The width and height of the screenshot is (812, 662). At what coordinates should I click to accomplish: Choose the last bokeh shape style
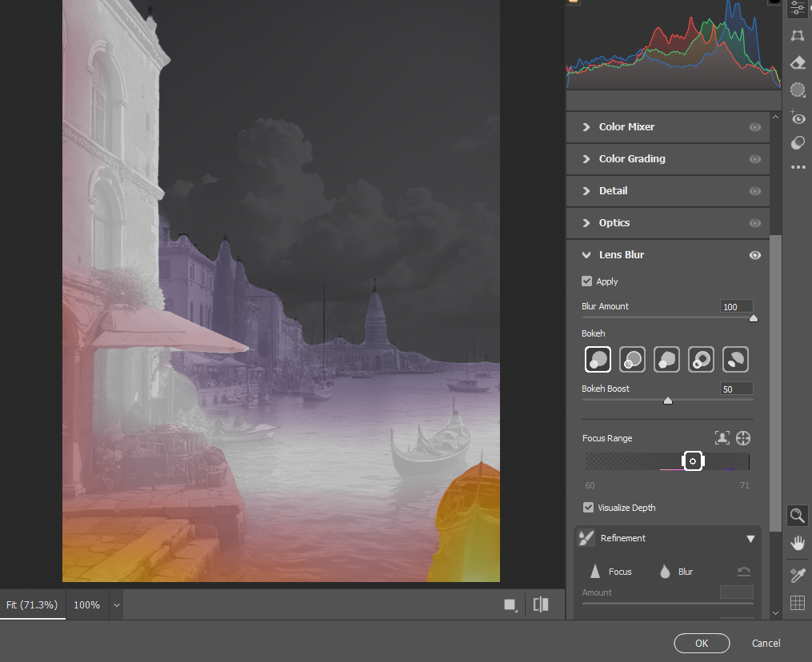pos(735,359)
